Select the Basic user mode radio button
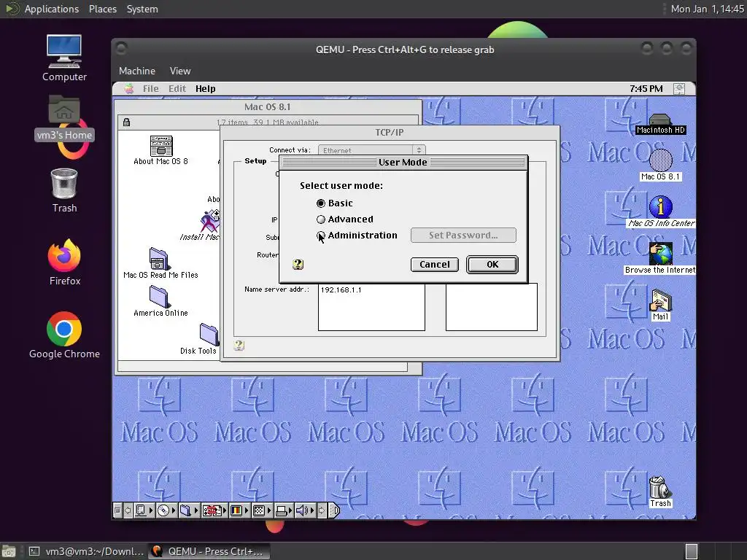Screen dimensions: 747x560 coord(321,203)
